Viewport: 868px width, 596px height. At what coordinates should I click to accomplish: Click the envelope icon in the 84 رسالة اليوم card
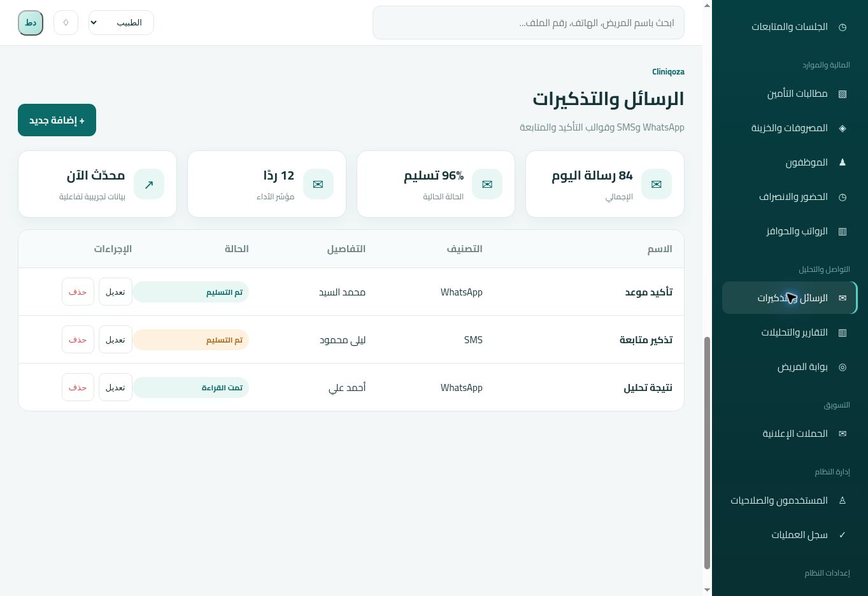pos(656,184)
